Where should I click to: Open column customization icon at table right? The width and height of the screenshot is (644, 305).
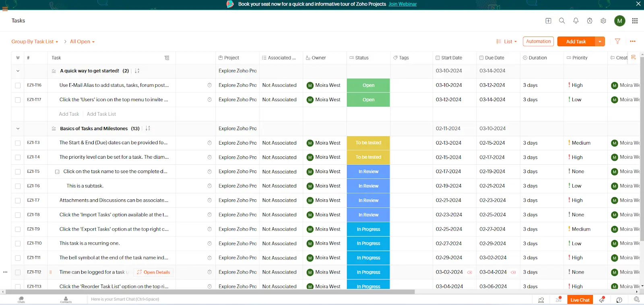tap(633, 57)
